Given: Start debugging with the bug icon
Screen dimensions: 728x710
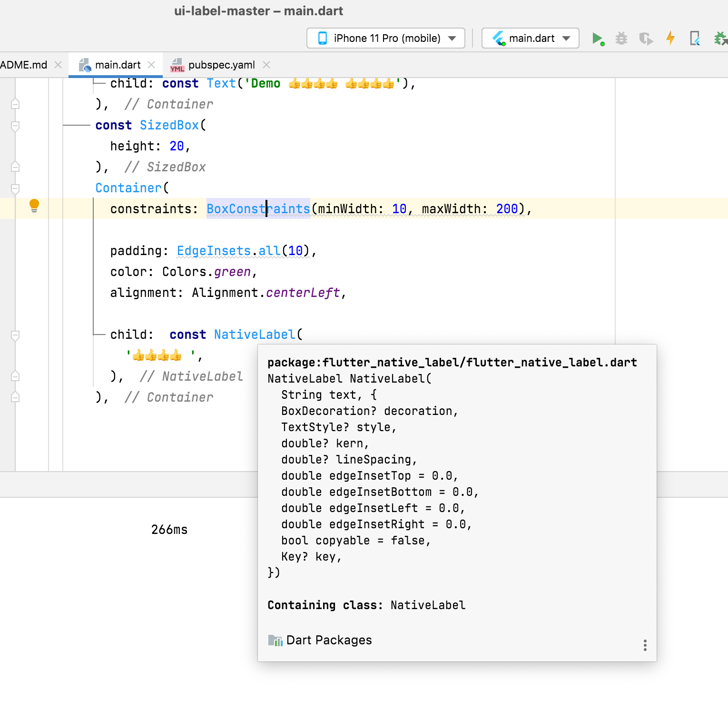Looking at the screenshot, I should click(621, 38).
